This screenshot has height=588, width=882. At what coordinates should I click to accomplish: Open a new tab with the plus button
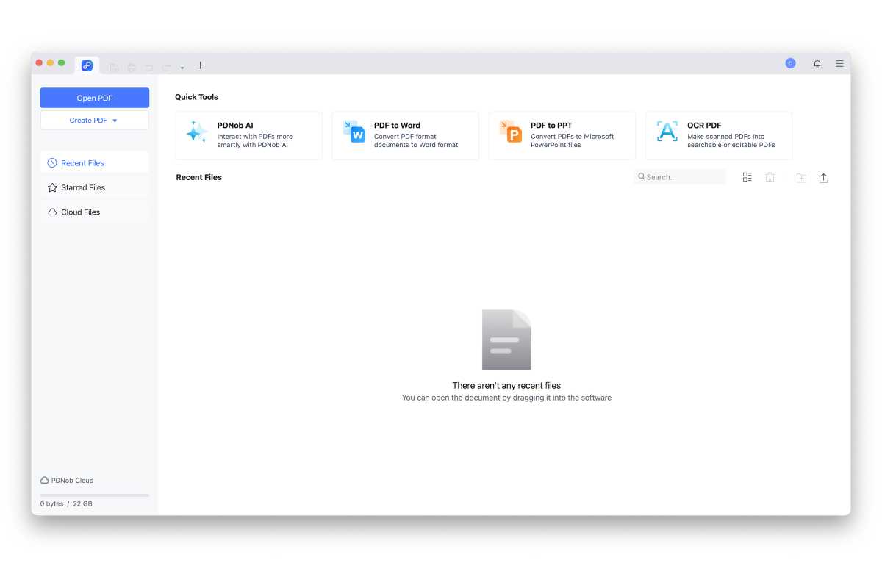tap(200, 65)
